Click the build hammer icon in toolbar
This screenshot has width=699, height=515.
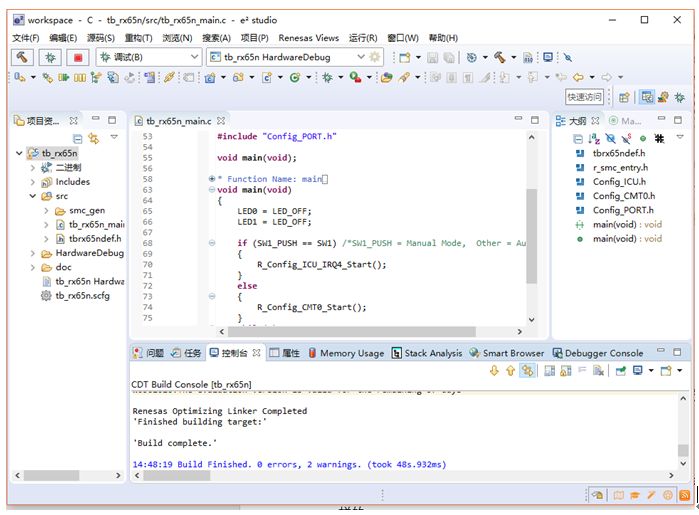(x=22, y=57)
